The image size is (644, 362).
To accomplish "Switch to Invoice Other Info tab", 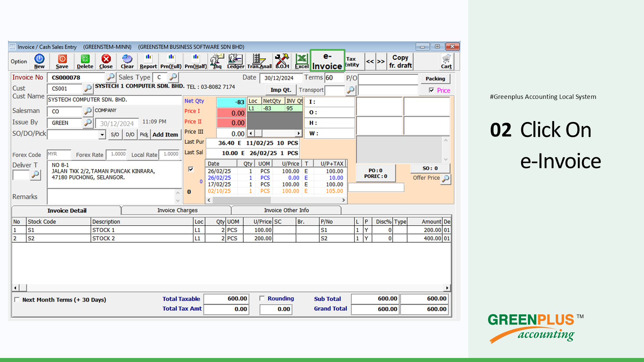I will (x=286, y=210).
